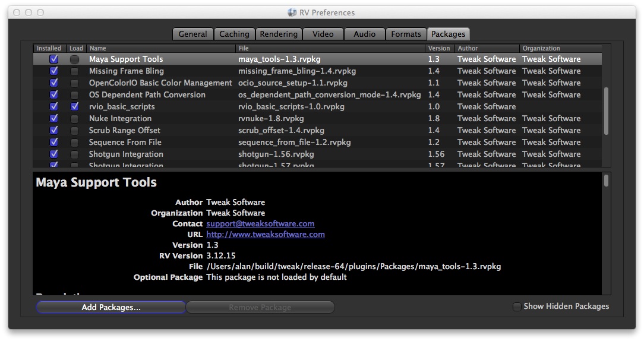644x341 pixels.
Task: Enable Load for Shotgun Integration 1.56
Action: click(74, 155)
